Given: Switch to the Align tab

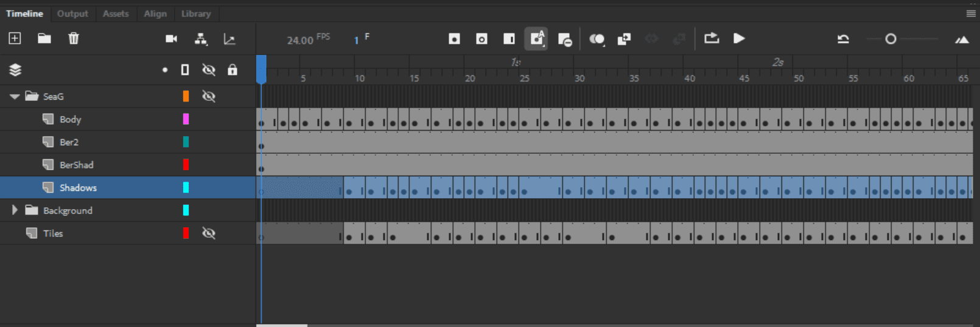Looking at the screenshot, I should pos(155,13).
